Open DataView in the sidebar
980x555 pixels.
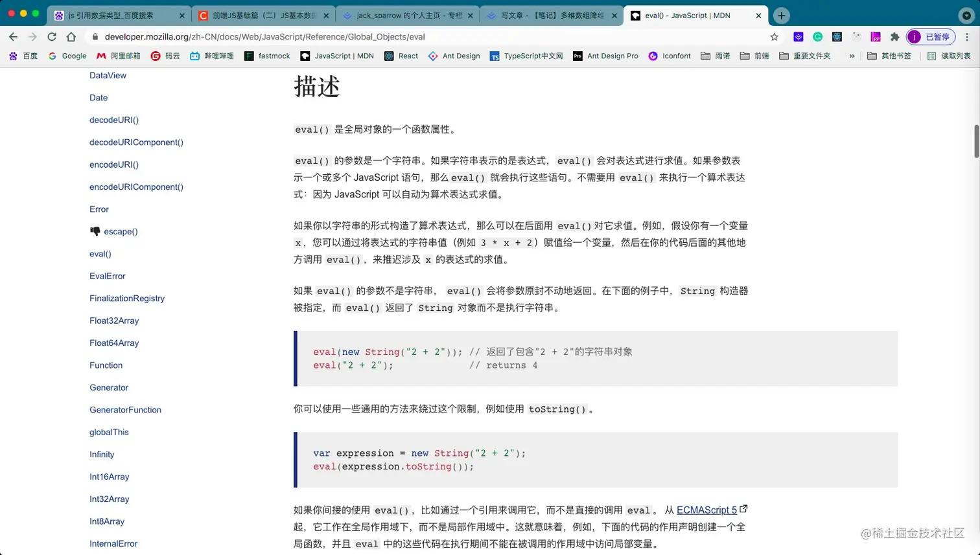coord(108,75)
